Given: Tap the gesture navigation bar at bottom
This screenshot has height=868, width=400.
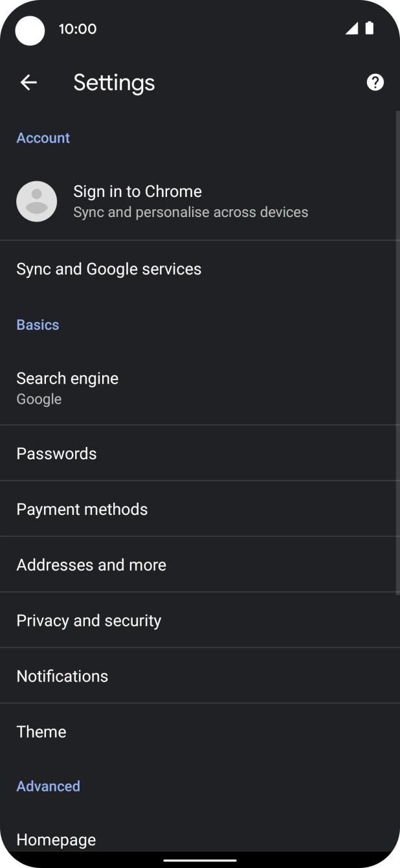Looking at the screenshot, I should [200, 858].
